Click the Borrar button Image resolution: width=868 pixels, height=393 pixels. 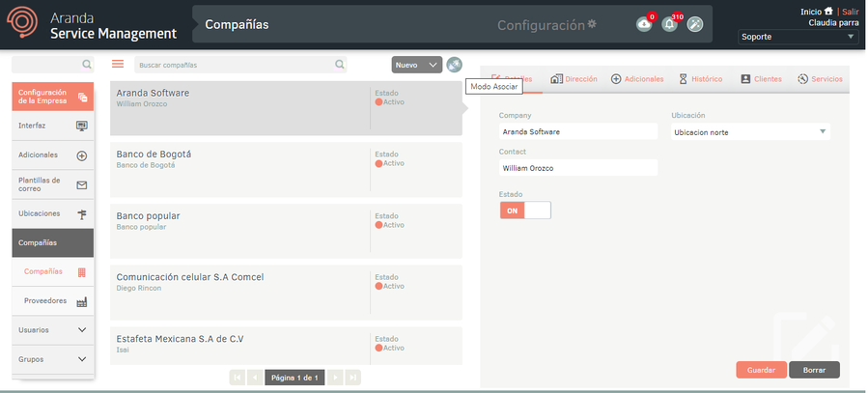point(814,370)
